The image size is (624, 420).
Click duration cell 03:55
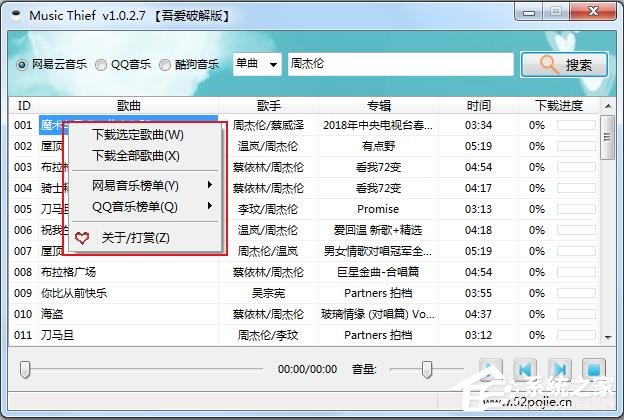(478, 293)
